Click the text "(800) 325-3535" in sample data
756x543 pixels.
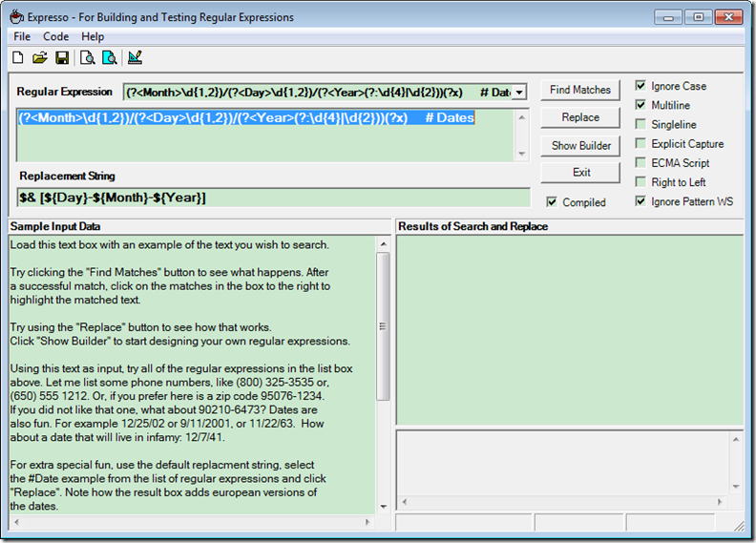click(x=274, y=383)
